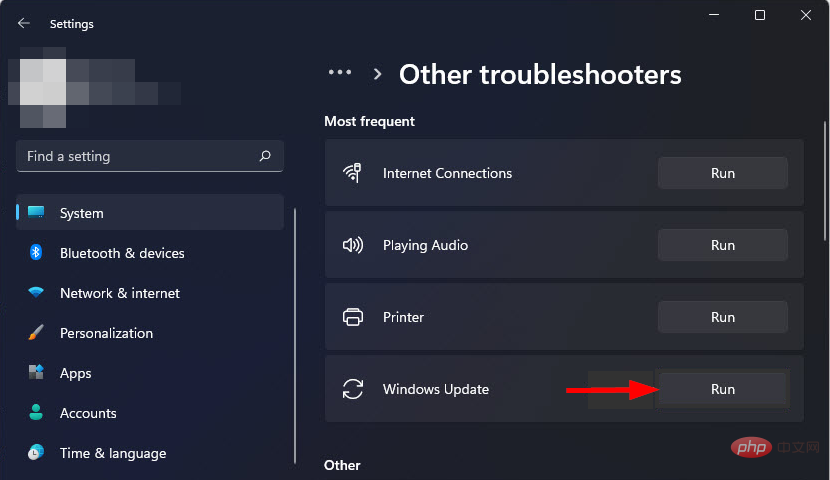Viewport: 830px width, 480px height.
Task: Type in the Find a setting field
Action: click(x=135, y=156)
